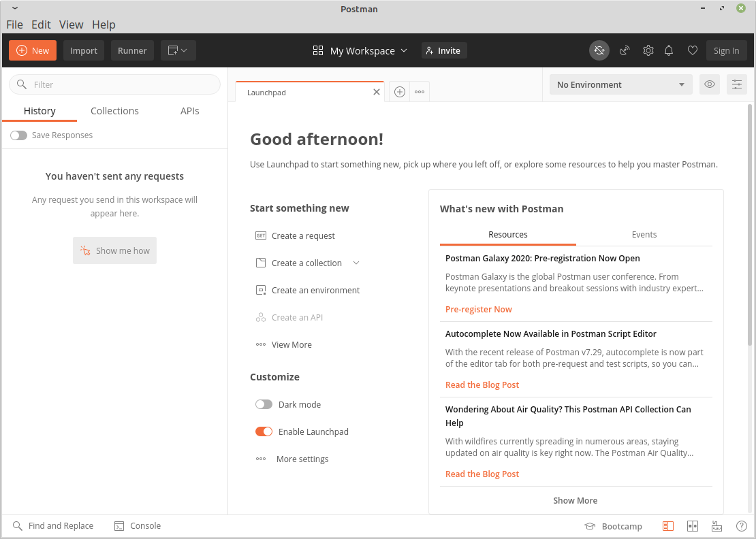Toggle the Save Responses switch
This screenshot has width=756, height=539.
pyautogui.click(x=19, y=135)
